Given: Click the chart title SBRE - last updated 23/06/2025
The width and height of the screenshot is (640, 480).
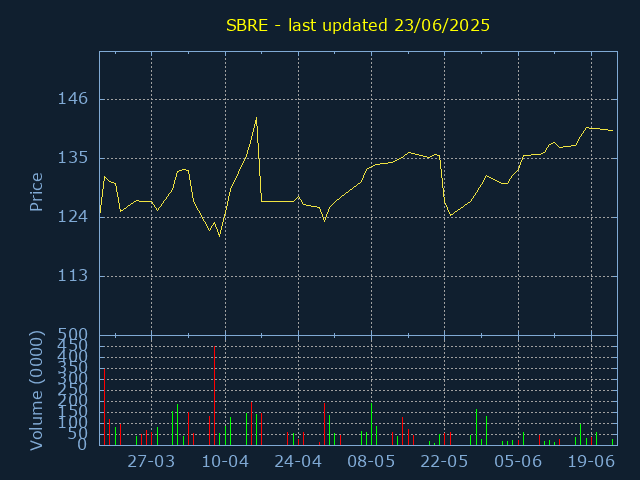Looking at the screenshot, I should coord(358,25).
